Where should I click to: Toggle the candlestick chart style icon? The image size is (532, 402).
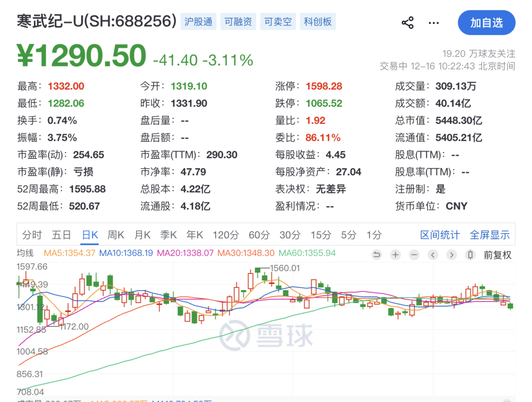tap(470, 255)
